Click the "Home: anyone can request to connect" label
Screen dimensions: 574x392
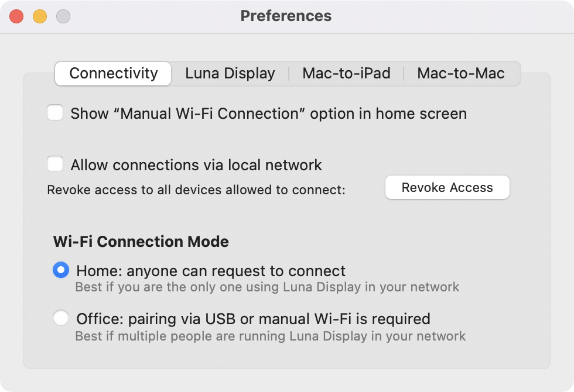tap(211, 271)
